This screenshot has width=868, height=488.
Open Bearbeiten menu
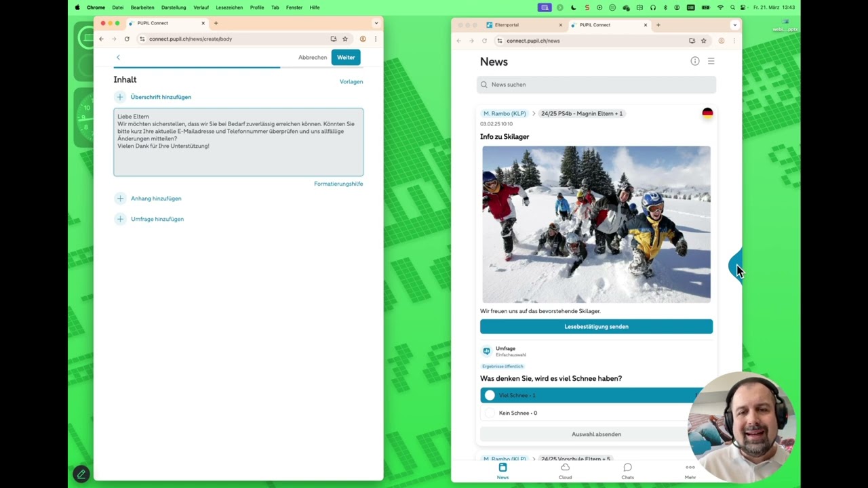pos(142,7)
